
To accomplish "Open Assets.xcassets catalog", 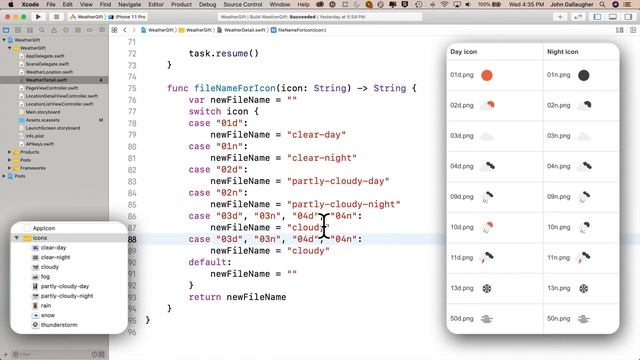I will [42, 120].
